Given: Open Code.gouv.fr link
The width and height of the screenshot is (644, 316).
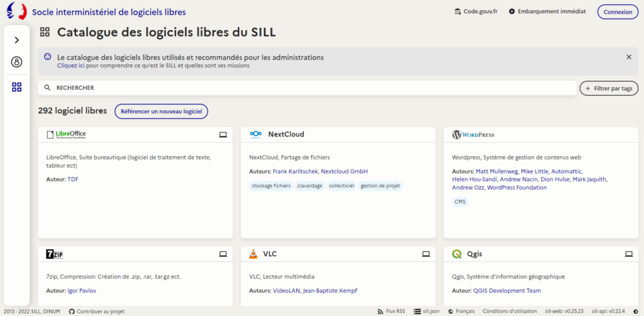Looking at the screenshot, I should (475, 11).
